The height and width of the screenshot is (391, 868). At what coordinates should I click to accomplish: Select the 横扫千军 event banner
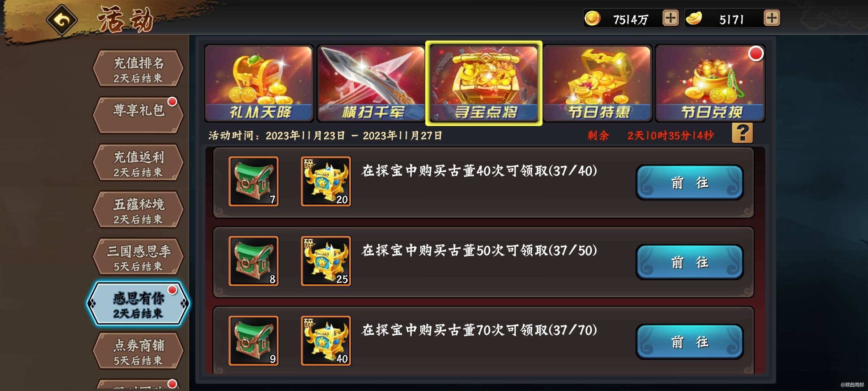click(371, 83)
